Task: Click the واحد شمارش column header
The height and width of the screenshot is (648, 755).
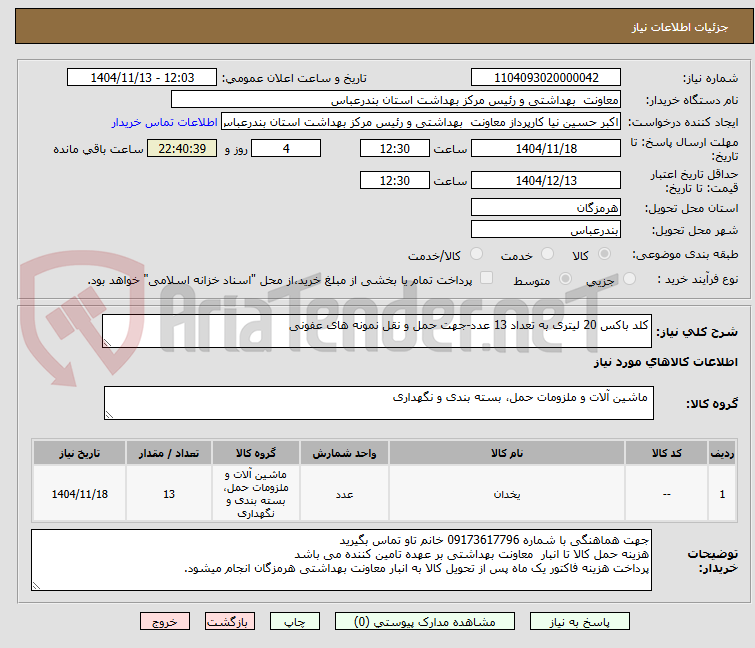Action: (344, 453)
